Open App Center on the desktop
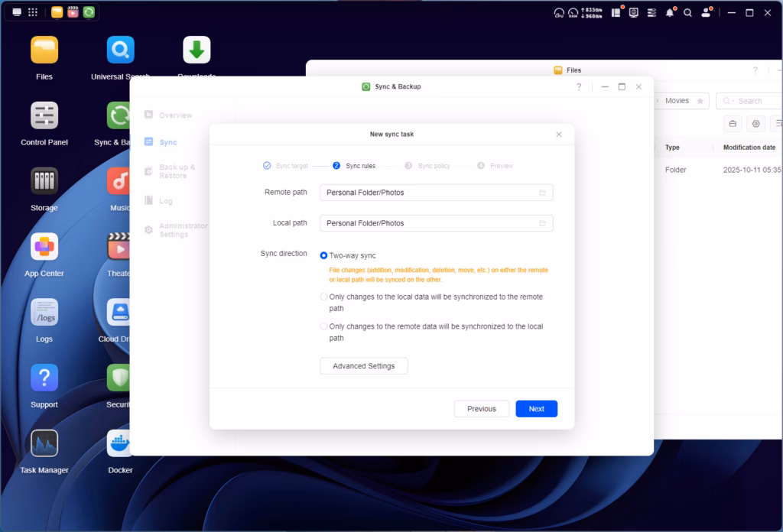Viewport: 783px width, 532px height. click(x=44, y=248)
